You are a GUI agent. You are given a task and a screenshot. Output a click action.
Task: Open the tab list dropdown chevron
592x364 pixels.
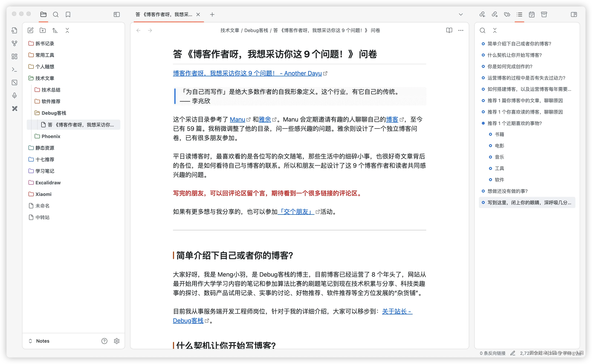point(460,14)
